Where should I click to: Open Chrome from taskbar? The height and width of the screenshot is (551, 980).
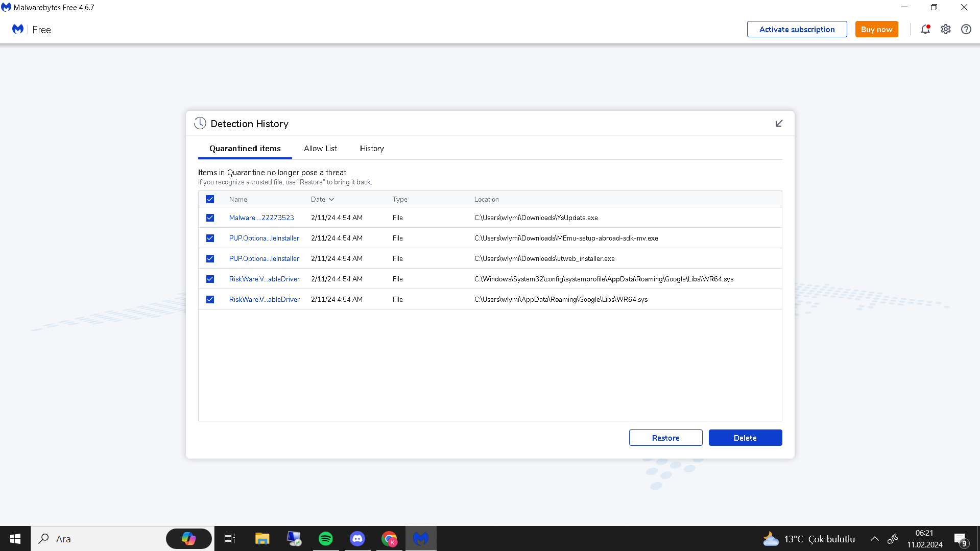point(389,539)
